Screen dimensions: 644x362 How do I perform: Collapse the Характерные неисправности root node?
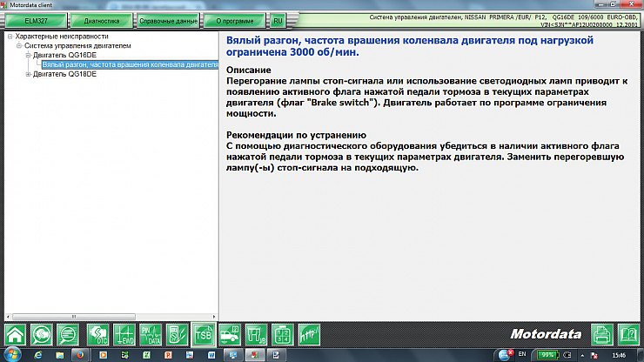10,37
